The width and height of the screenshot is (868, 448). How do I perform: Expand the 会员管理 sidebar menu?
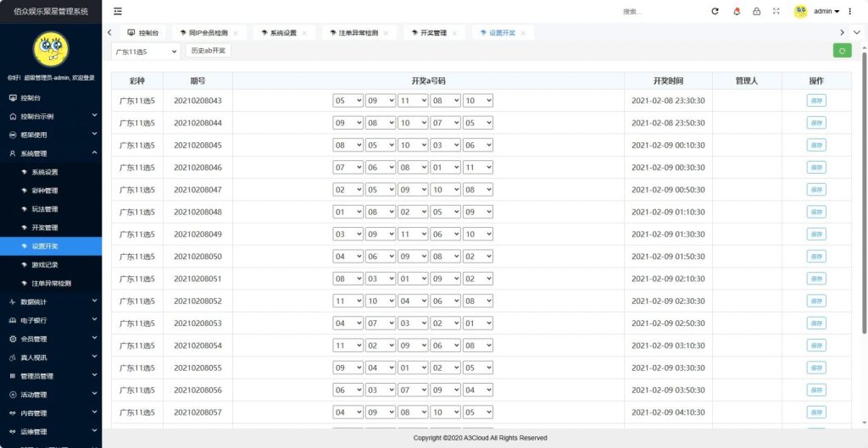[x=51, y=339]
